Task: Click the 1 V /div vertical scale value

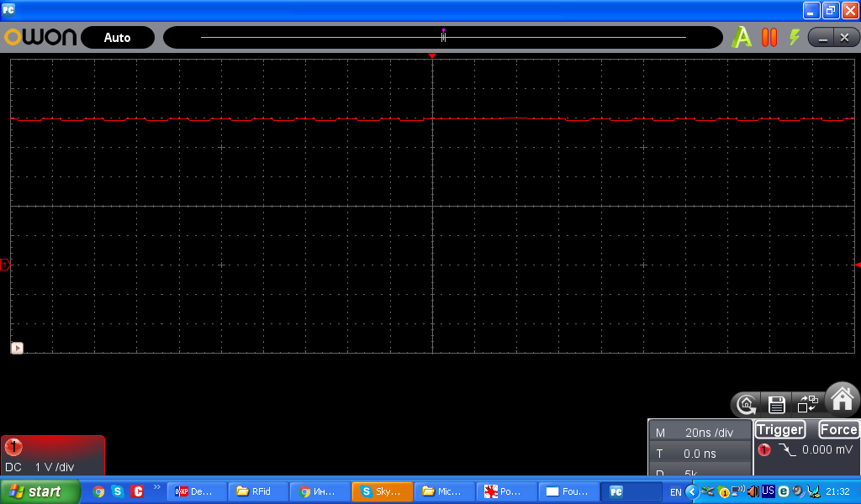Action: click(x=55, y=467)
